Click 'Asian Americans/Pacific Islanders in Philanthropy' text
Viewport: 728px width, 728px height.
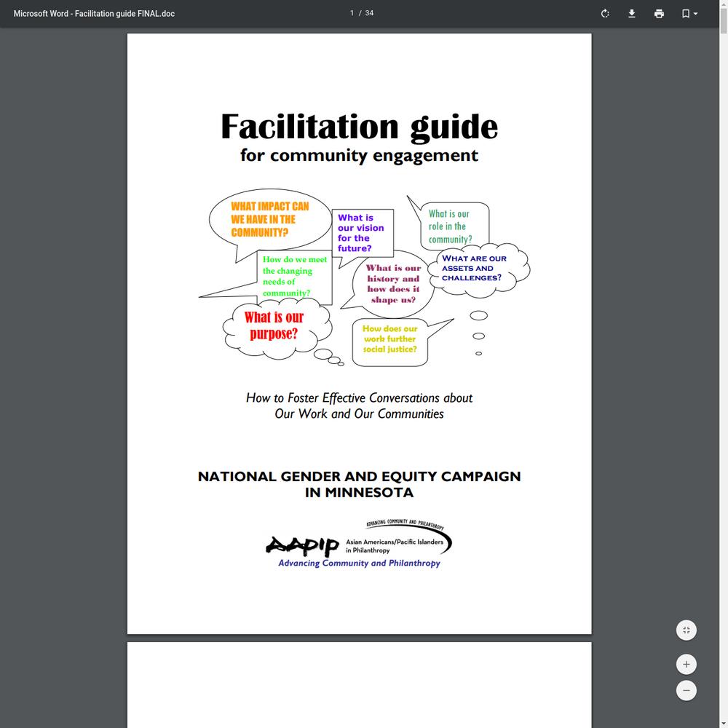(x=394, y=545)
